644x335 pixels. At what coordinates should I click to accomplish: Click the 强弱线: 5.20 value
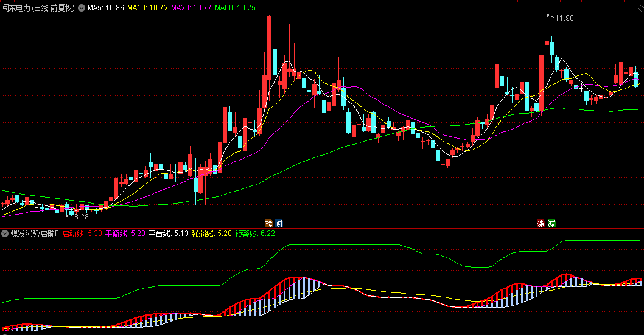click(211, 233)
